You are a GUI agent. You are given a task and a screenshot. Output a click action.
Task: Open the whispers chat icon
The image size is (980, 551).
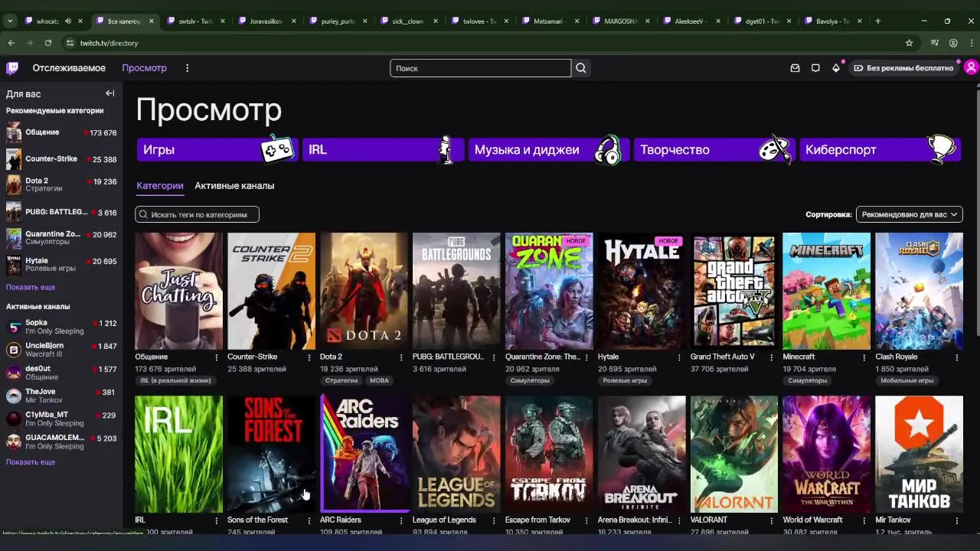(x=815, y=68)
